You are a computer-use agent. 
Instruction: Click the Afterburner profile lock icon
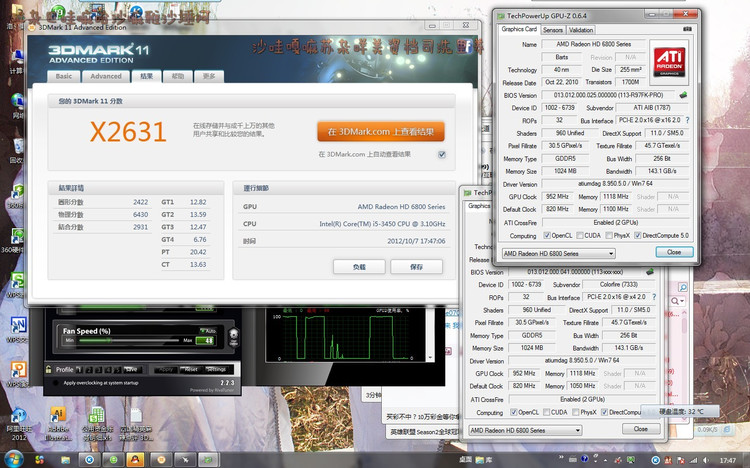click(48, 369)
